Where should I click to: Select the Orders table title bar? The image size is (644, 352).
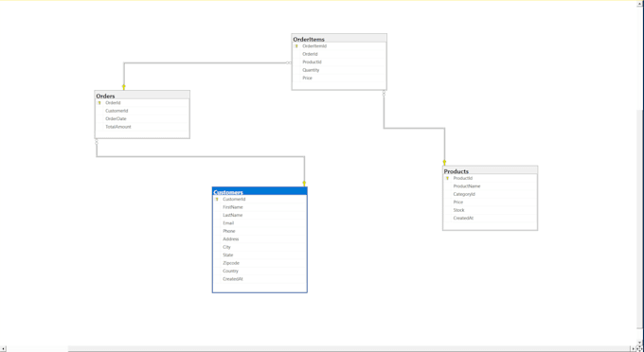[142, 96]
